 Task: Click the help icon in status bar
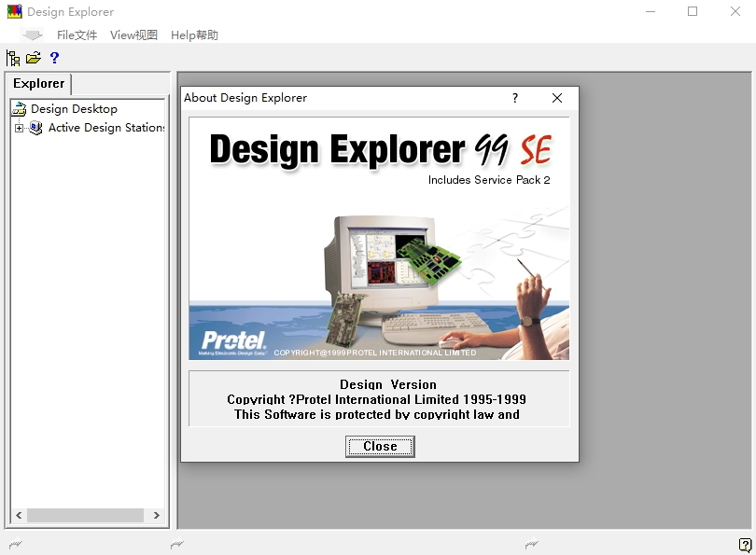[745, 545]
